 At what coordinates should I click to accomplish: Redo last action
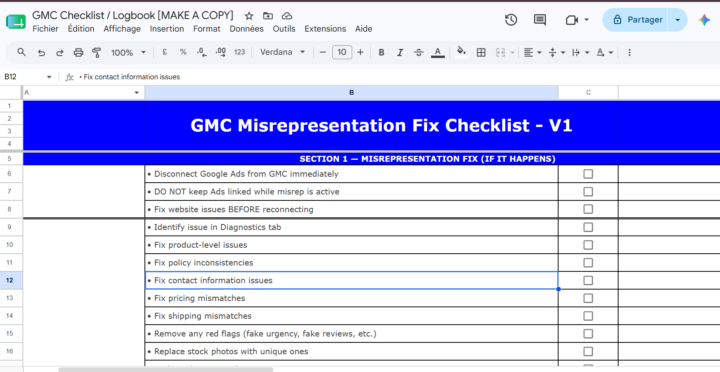click(60, 53)
